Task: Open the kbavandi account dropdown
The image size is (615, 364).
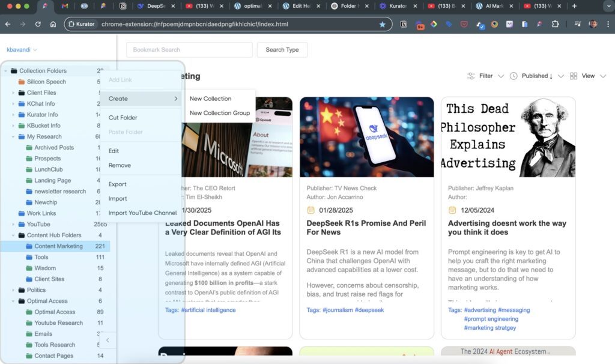Action: (x=22, y=49)
